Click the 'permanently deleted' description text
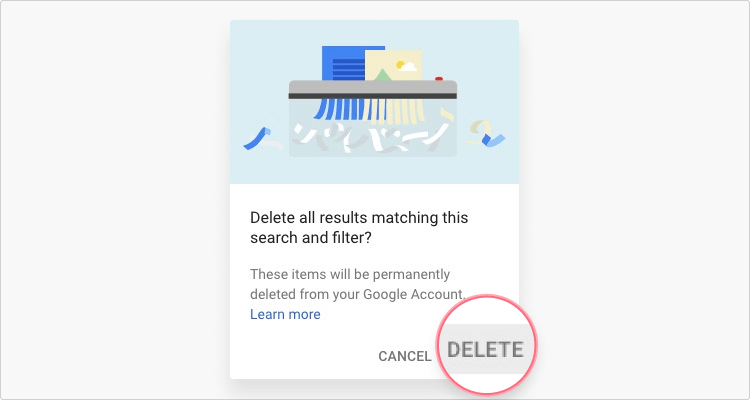Image resolution: width=750 pixels, height=400 pixels. [x=358, y=284]
